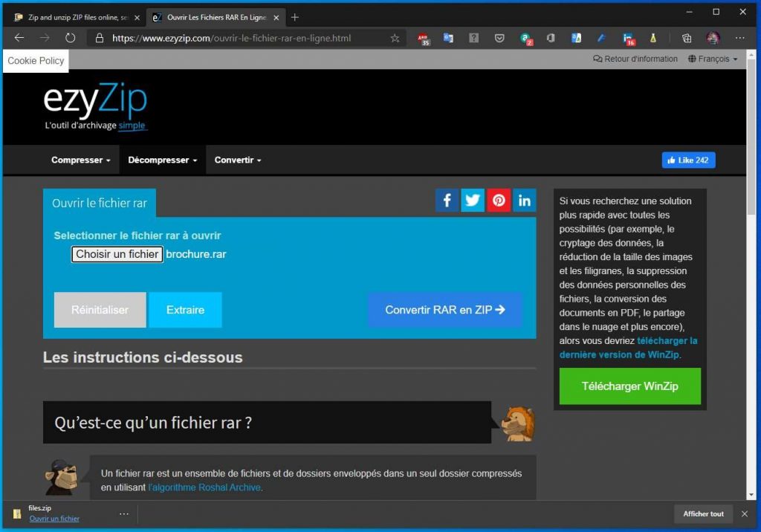Click Convertir RAR en ZIP button
The height and width of the screenshot is (532, 761).
[444, 310]
